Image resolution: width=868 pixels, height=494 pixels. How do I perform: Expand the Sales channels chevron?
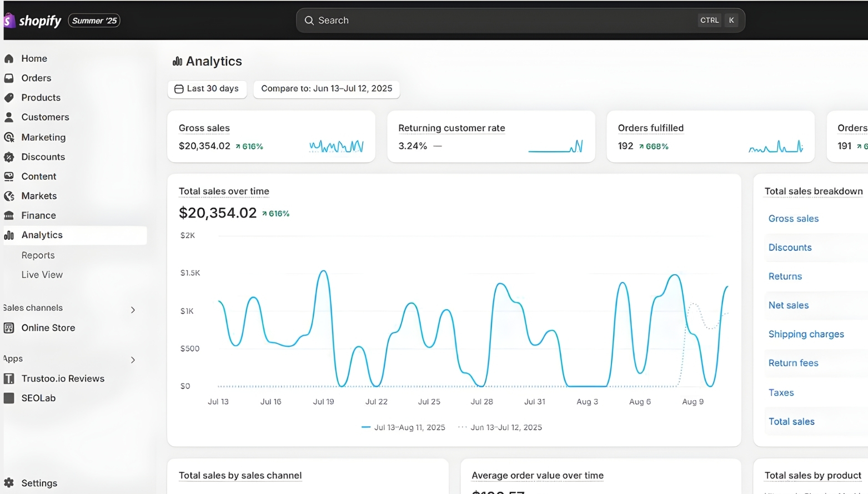133,310
